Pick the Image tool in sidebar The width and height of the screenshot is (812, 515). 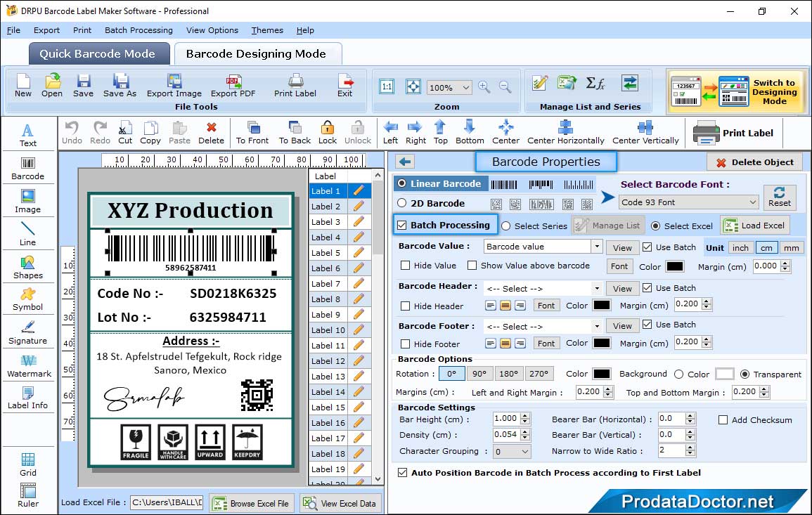(28, 202)
